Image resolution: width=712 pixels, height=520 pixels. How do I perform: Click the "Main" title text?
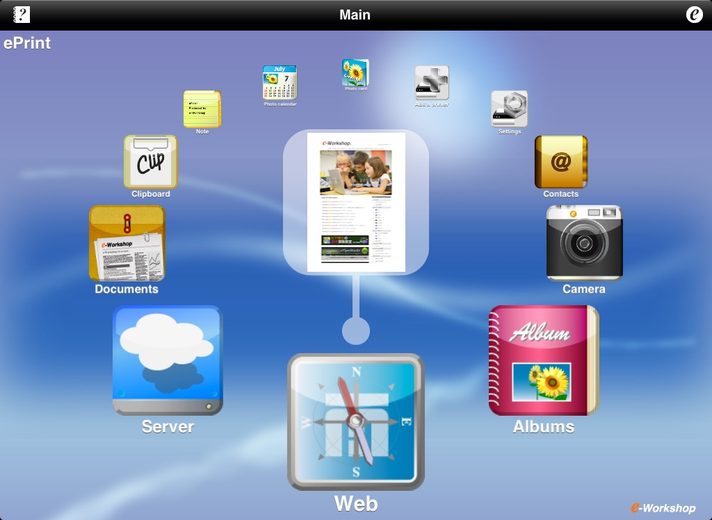point(355,15)
